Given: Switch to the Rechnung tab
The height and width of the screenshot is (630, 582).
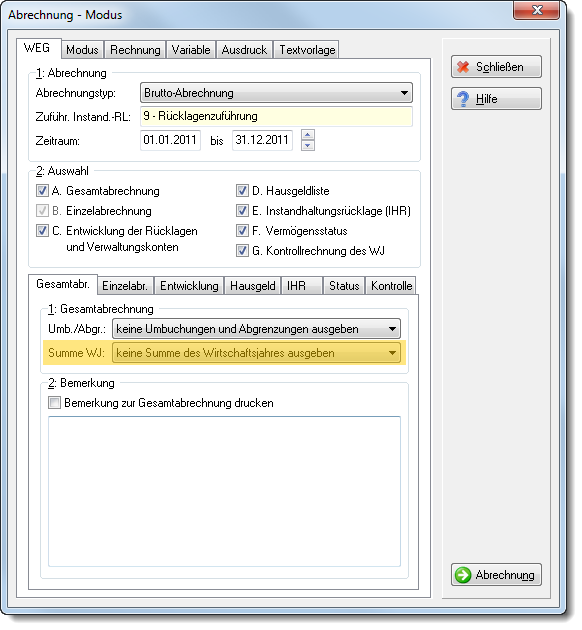Looking at the screenshot, I should tap(135, 50).
